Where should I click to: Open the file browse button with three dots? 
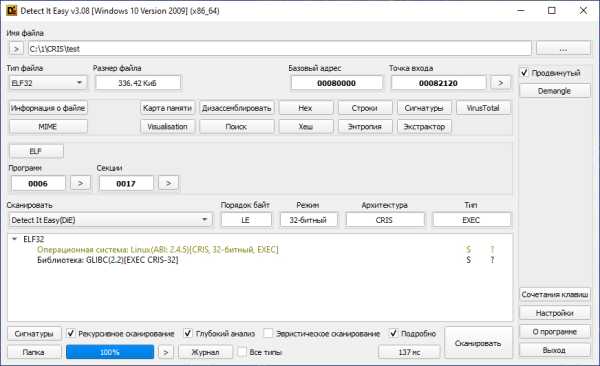(563, 49)
